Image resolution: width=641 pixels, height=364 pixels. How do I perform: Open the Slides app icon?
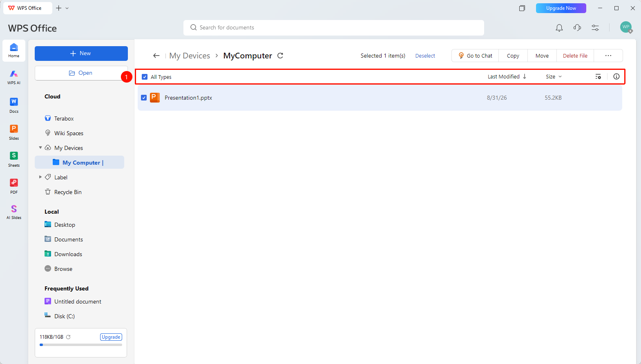[14, 132]
